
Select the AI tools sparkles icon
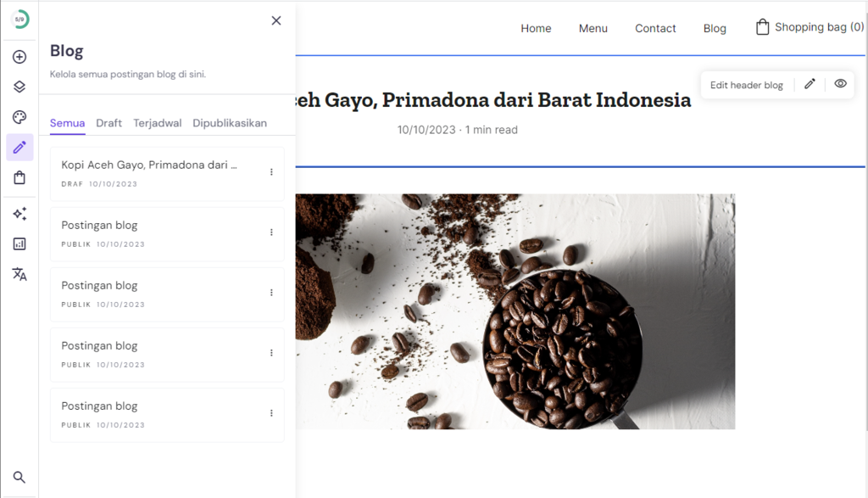coord(19,213)
